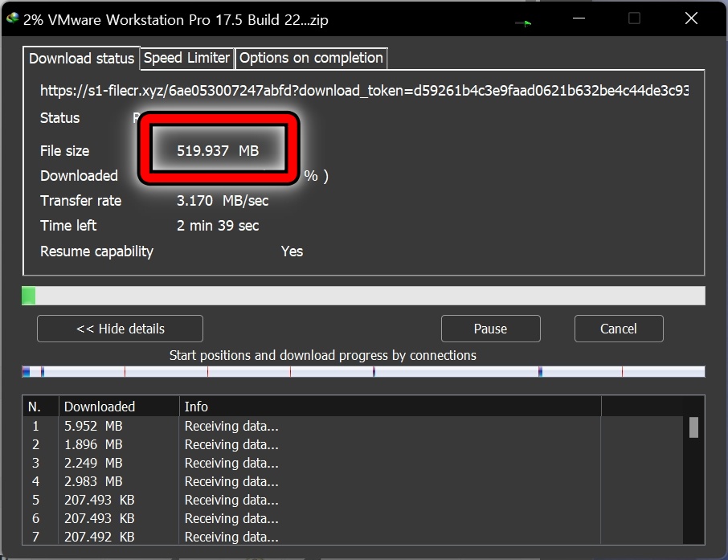Open the Options on completion tab
728x560 pixels.
tap(311, 58)
